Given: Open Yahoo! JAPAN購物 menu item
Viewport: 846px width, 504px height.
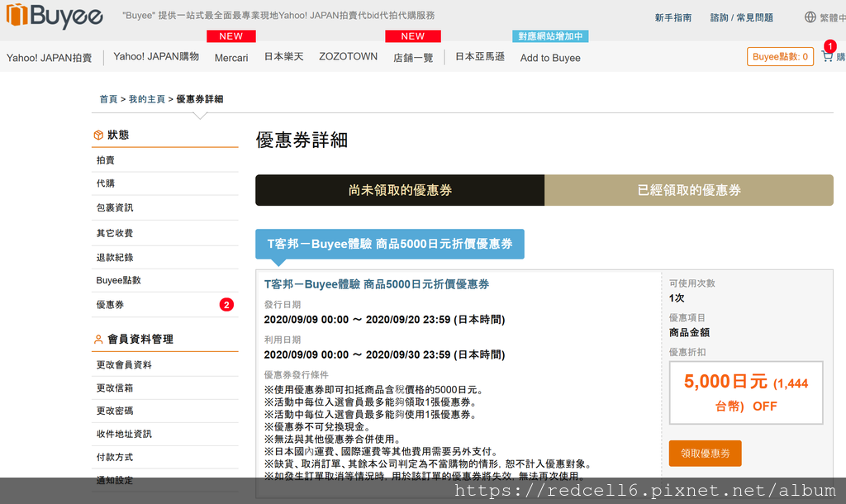Looking at the screenshot, I should point(156,57).
